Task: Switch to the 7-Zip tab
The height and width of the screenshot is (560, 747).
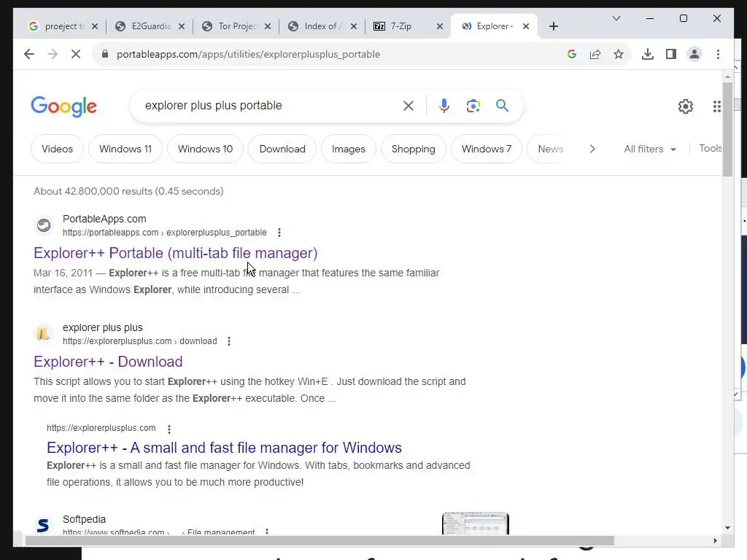Action: [408, 26]
